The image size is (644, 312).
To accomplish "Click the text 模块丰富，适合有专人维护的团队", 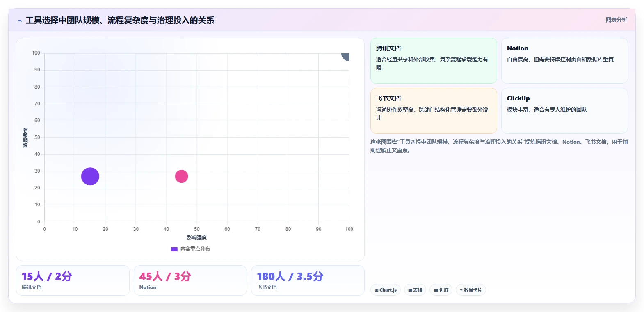I will click(547, 109).
